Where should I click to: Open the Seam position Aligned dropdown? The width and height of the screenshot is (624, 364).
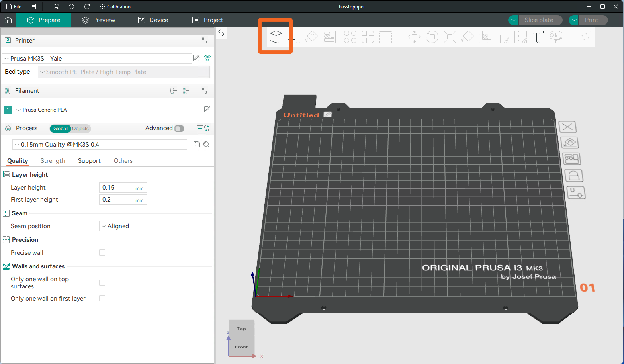123,226
